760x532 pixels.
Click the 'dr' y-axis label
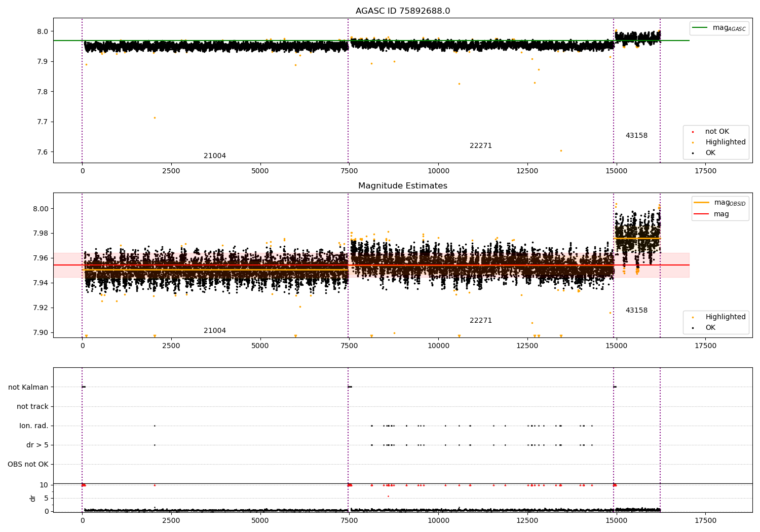coord(33,498)
